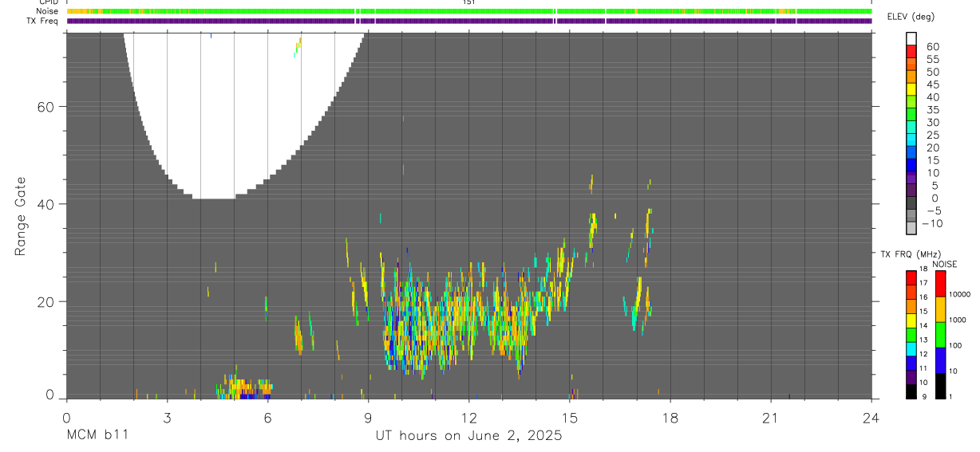This screenshot has width=980, height=452.
Task: Click NOISE legend value '10000'
Action: [961, 294]
